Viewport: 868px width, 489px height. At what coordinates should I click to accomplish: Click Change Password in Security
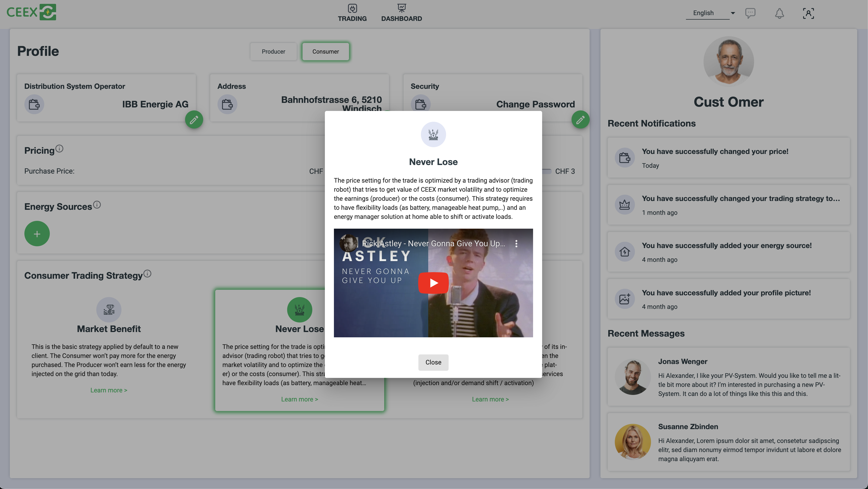[x=535, y=104]
